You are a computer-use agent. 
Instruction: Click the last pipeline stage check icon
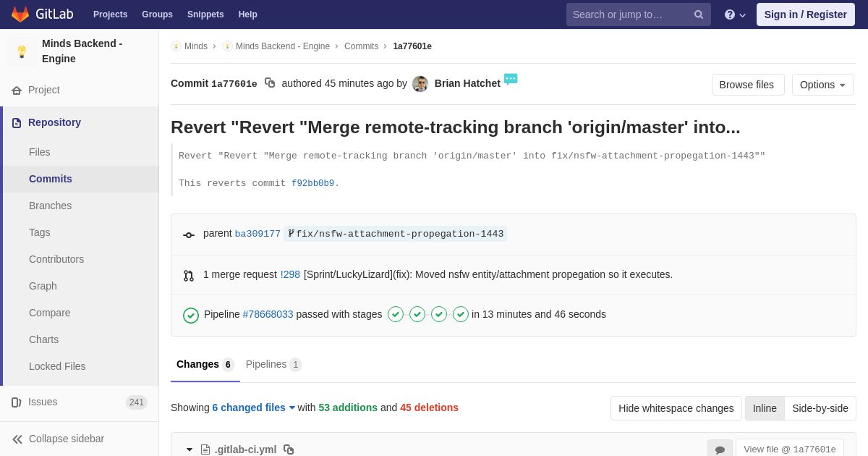pos(461,314)
